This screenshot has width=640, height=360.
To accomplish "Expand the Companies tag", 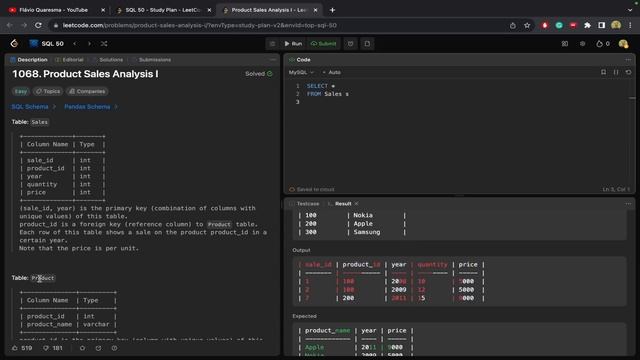I will (x=87, y=91).
